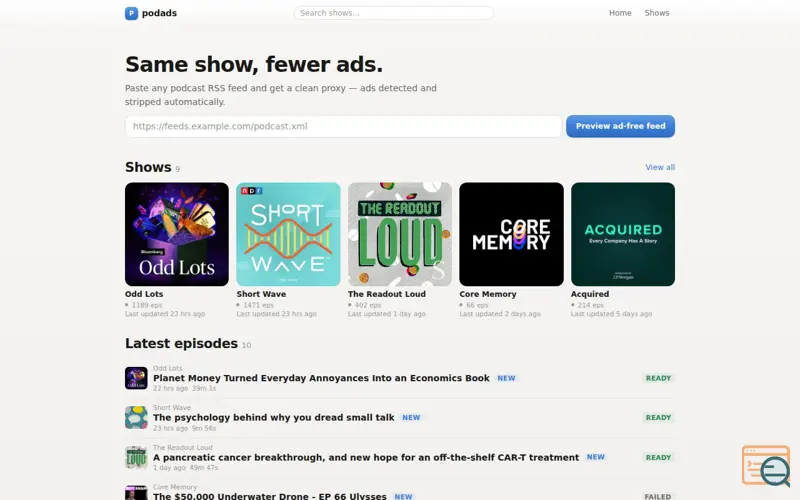Viewport: 800px width, 500px height.
Task: Select The Readout Loud show title
Action: 387,294
